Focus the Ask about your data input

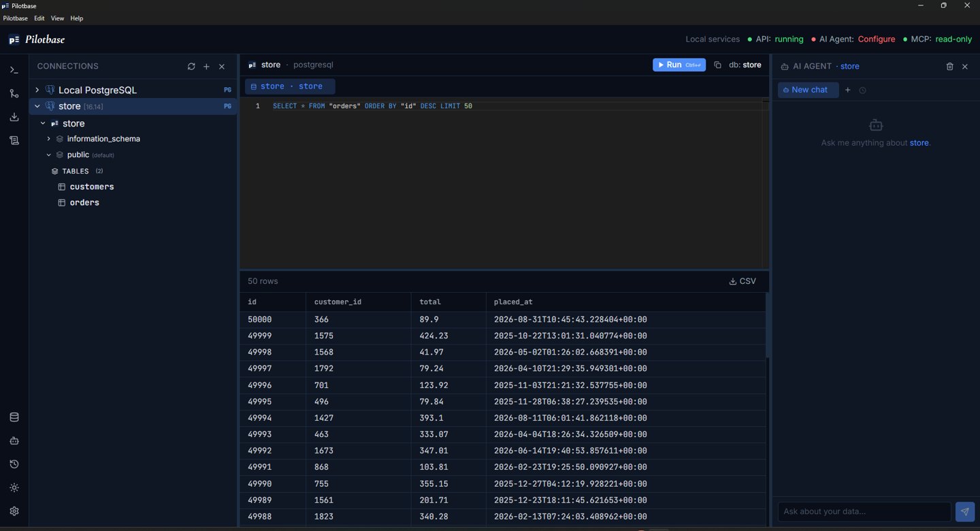click(x=864, y=512)
